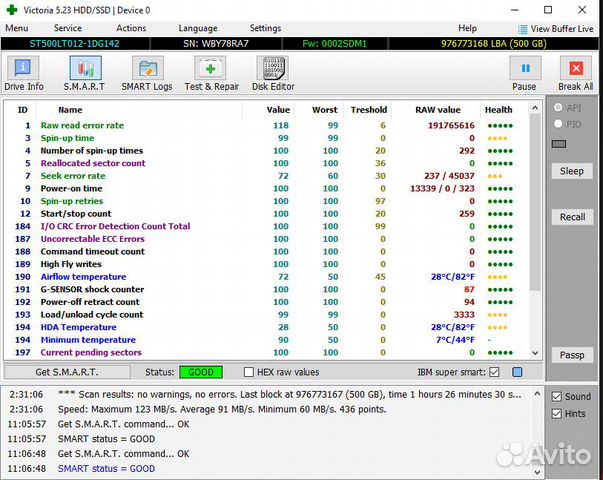The height and width of the screenshot is (480, 603).
Task: Click the serial number SN: WBY78RA7
Action: (x=215, y=43)
